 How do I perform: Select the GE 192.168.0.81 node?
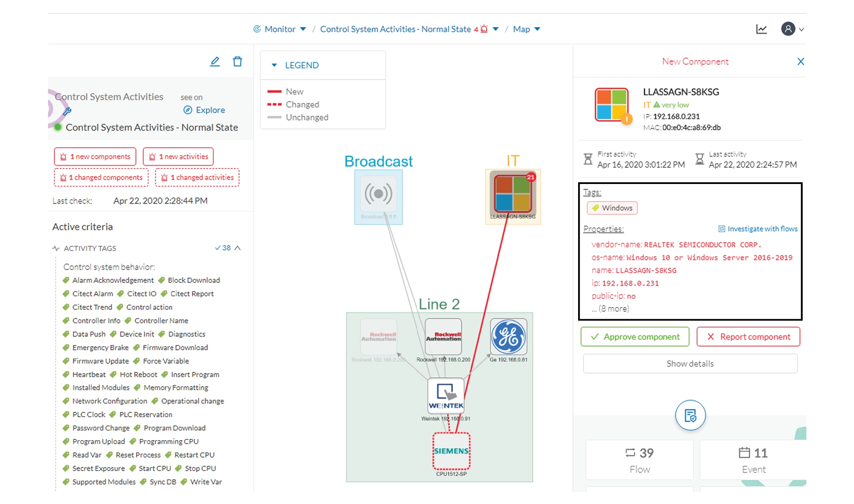pos(508,337)
